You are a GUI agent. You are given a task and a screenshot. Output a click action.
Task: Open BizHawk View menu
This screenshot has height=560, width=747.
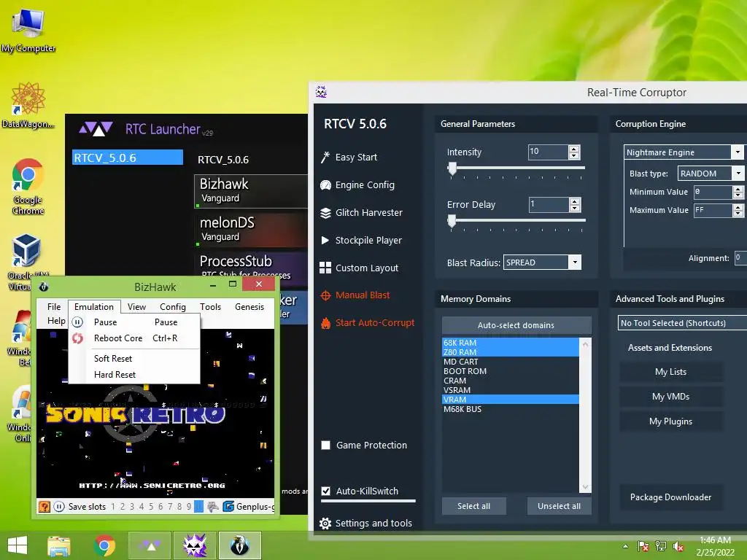(136, 307)
